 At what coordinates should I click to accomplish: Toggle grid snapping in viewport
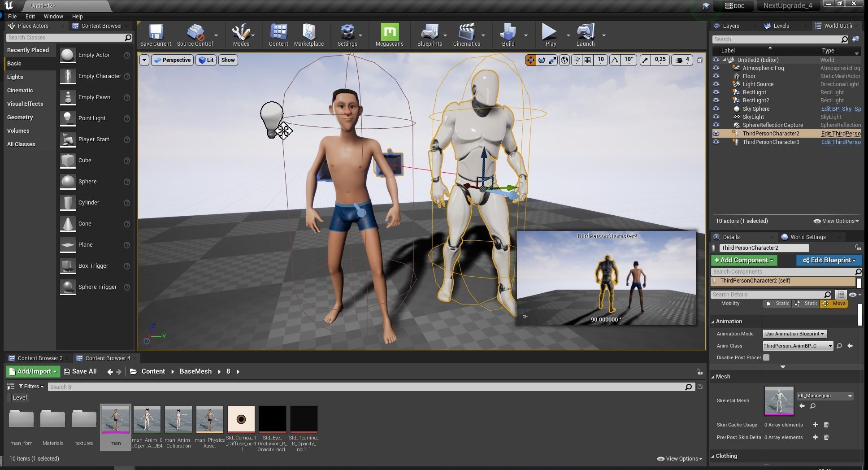[x=587, y=60]
